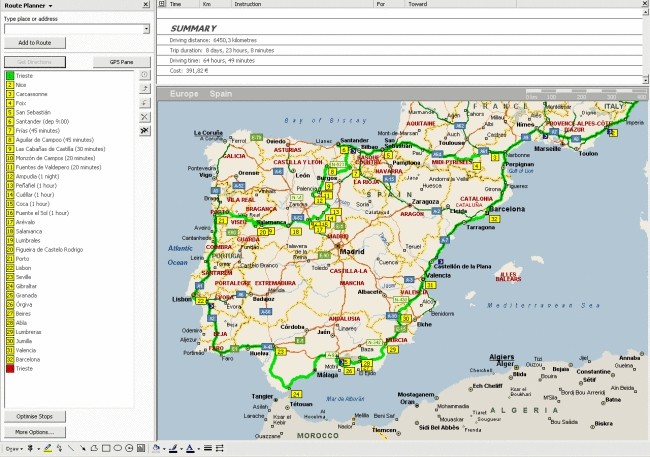Delete the selected stop with X icon
The width and height of the screenshot is (650, 457).
point(144,117)
